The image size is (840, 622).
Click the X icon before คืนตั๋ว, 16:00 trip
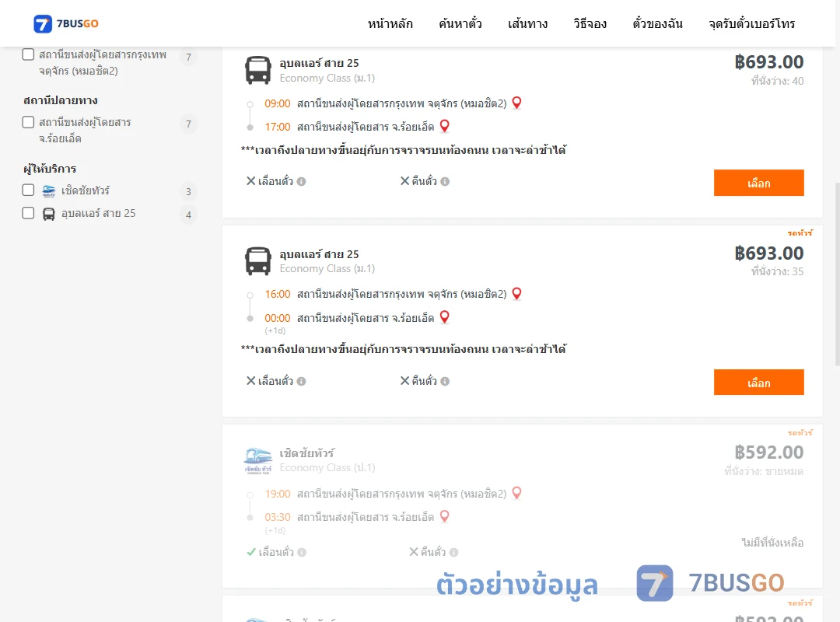coord(405,381)
